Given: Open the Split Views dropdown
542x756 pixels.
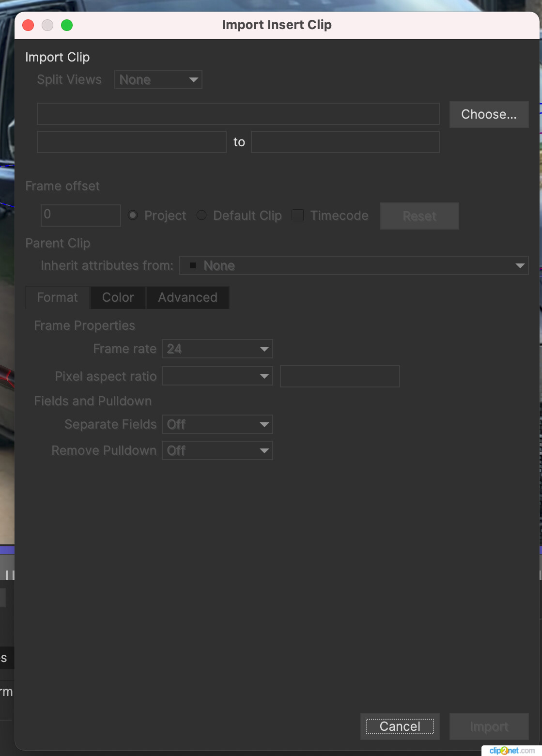Looking at the screenshot, I should [x=158, y=79].
